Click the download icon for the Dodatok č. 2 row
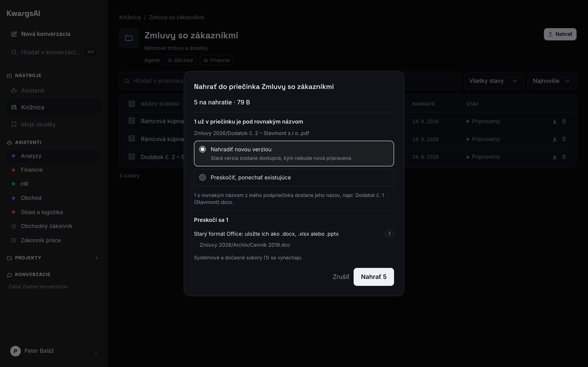The width and height of the screenshot is (588, 367). pos(555,157)
